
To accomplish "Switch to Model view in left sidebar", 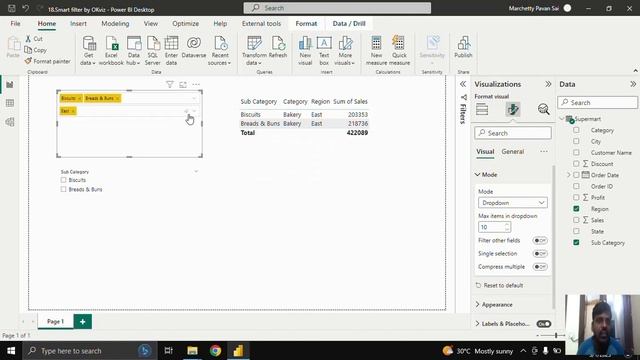I will tap(10, 122).
